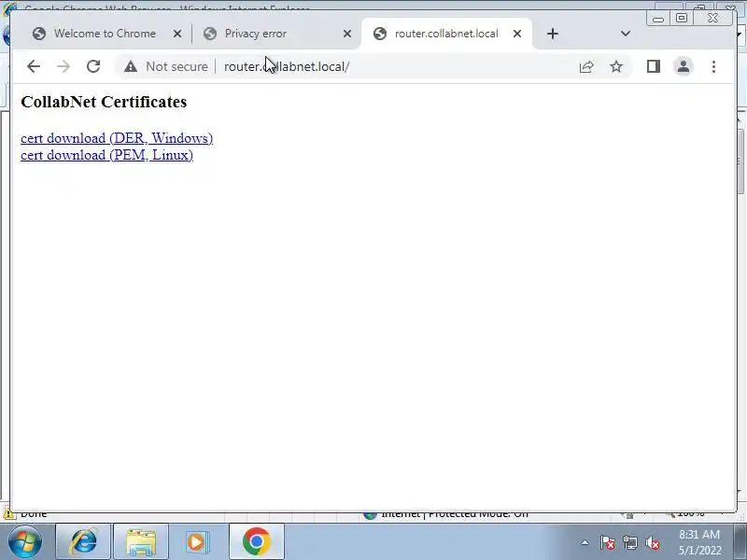Image resolution: width=747 pixels, height=560 pixels.
Task: Reload the router.collabnet.local page
Action: point(93,66)
